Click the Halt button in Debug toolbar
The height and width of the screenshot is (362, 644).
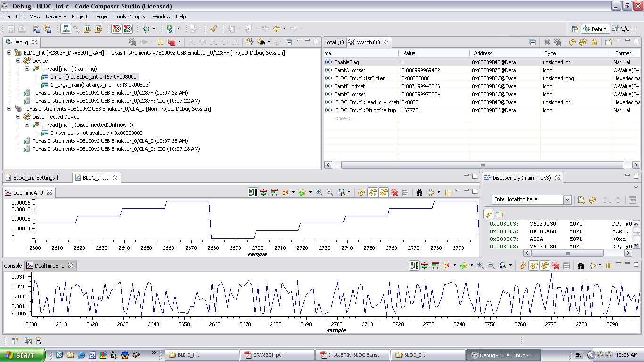click(x=160, y=42)
